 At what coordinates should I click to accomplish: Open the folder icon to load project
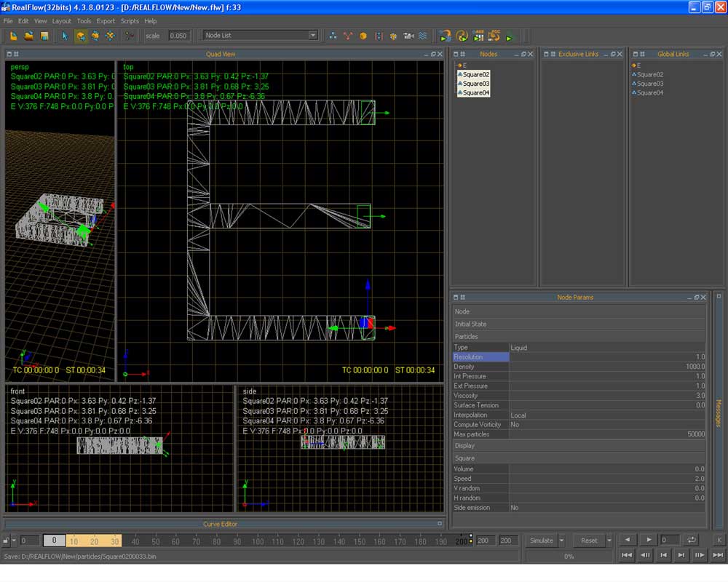point(28,36)
